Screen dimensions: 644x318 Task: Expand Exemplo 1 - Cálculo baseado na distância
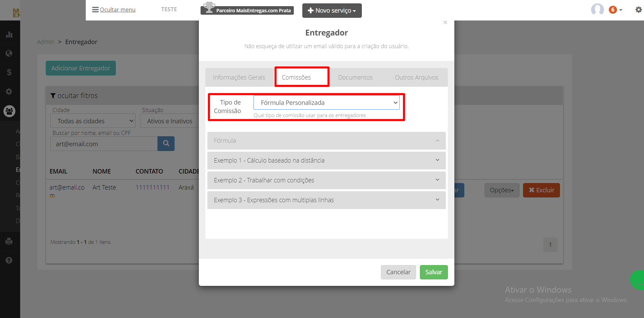click(x=326, y=161)
